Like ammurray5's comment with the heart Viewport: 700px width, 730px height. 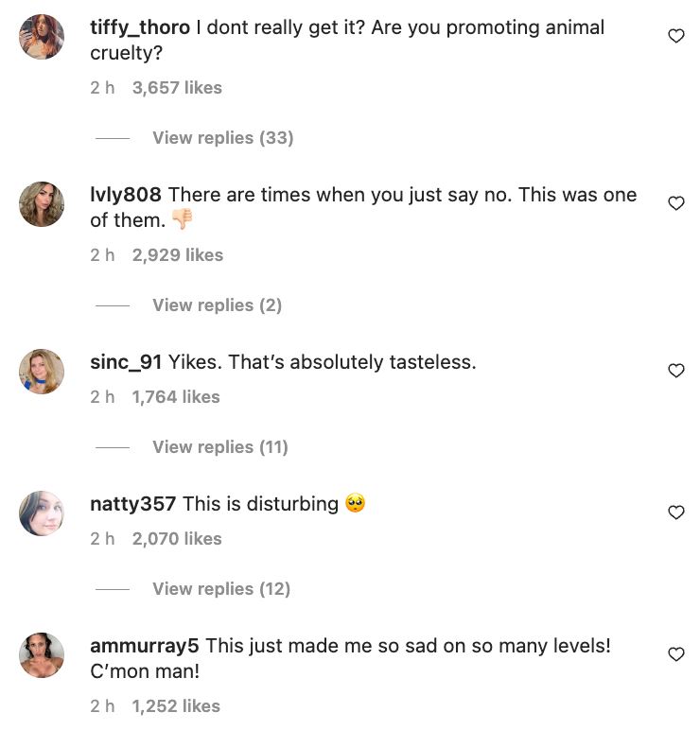pos(676,654)
